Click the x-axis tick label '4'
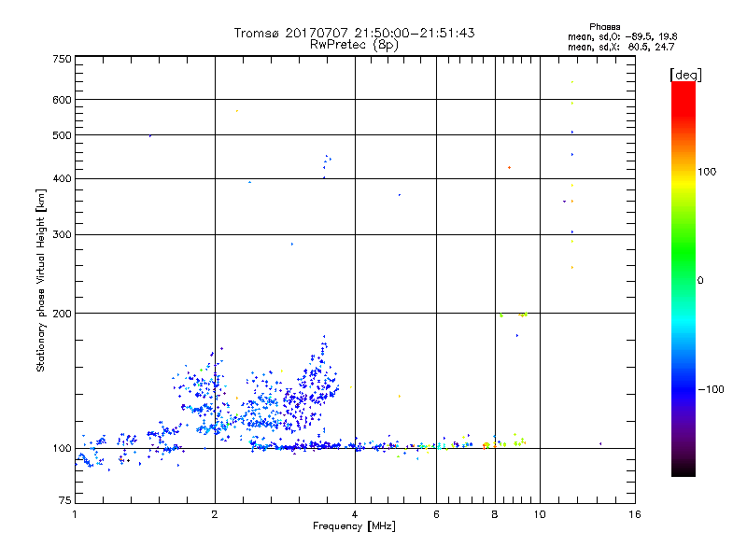Image resolution: width=747 pixels, height=560 pixels. pos(355,514)
